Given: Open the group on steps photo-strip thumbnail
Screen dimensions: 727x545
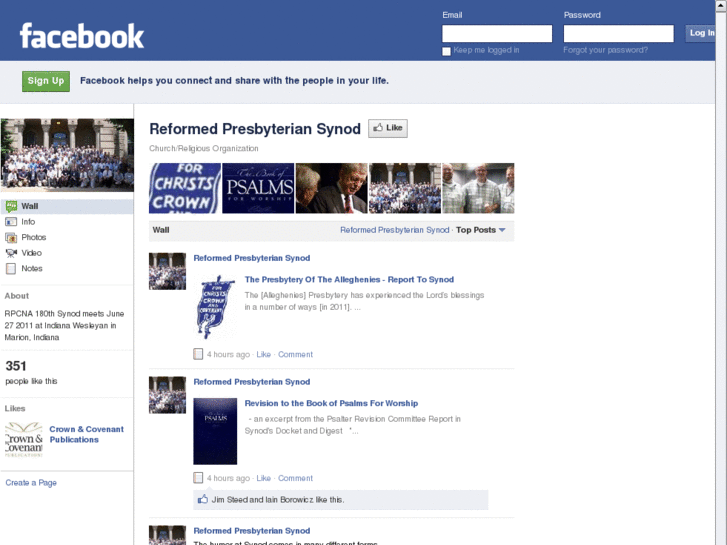Looking at the screenshot, I should click(x=405, y=188).
